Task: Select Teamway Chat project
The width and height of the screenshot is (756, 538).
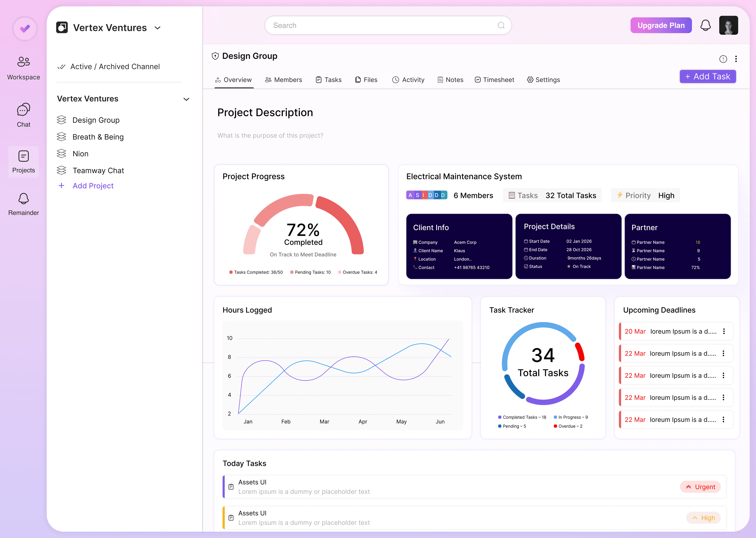Action: tap(98, 171)
